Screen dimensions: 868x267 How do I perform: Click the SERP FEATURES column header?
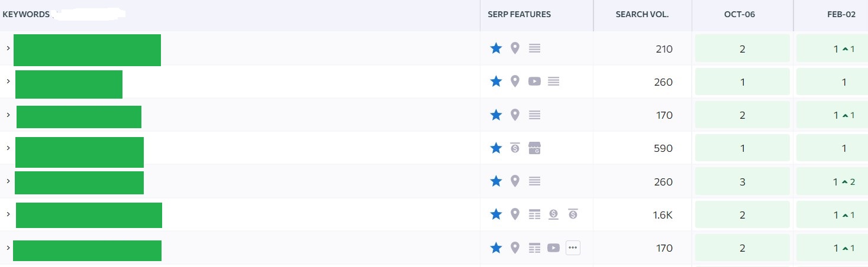[x=519, y=14]
